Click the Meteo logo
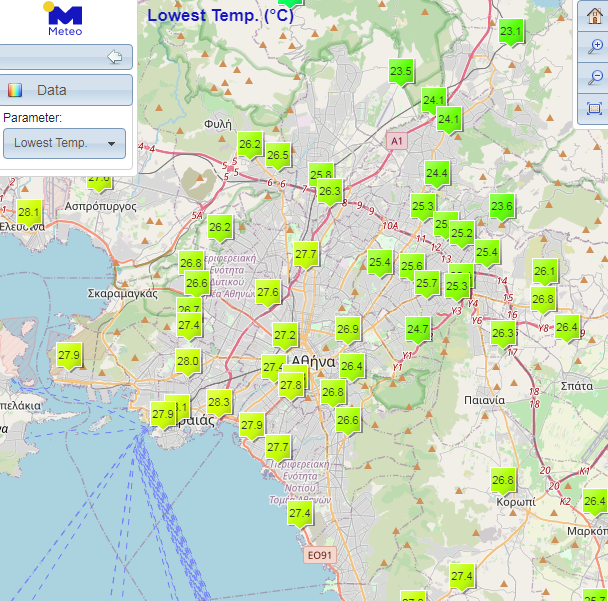608x601 pixels. (66, 19)
